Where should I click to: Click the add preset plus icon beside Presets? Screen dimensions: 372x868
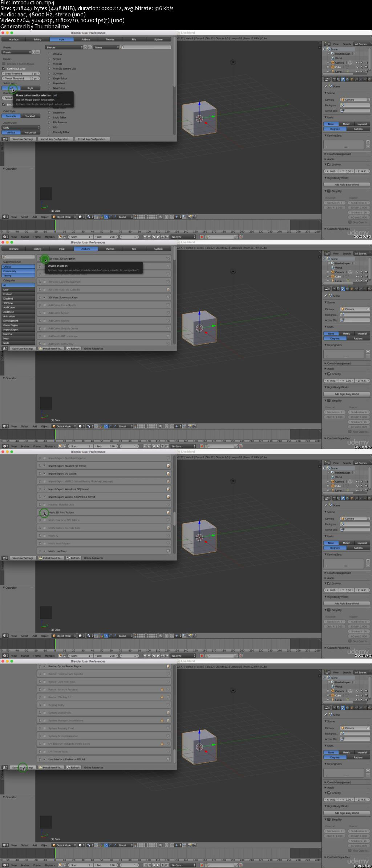click(33, 52)
